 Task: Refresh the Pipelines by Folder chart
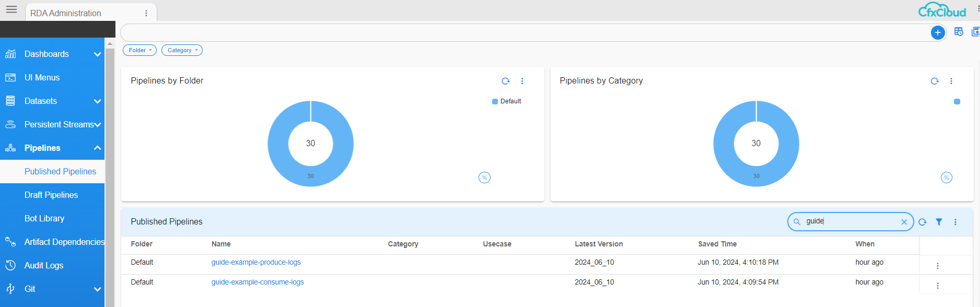pyautogui.click(x=505, y=81)
